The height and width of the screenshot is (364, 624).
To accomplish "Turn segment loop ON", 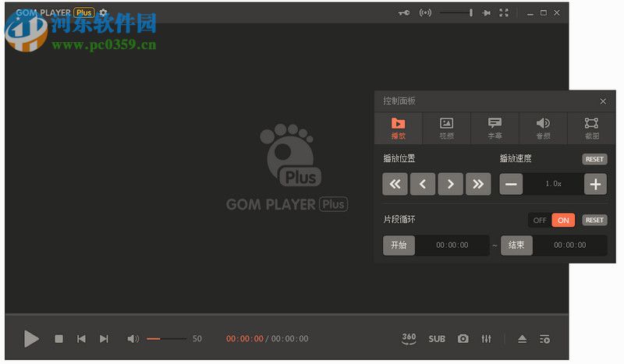I will click(x=563, y=220).
